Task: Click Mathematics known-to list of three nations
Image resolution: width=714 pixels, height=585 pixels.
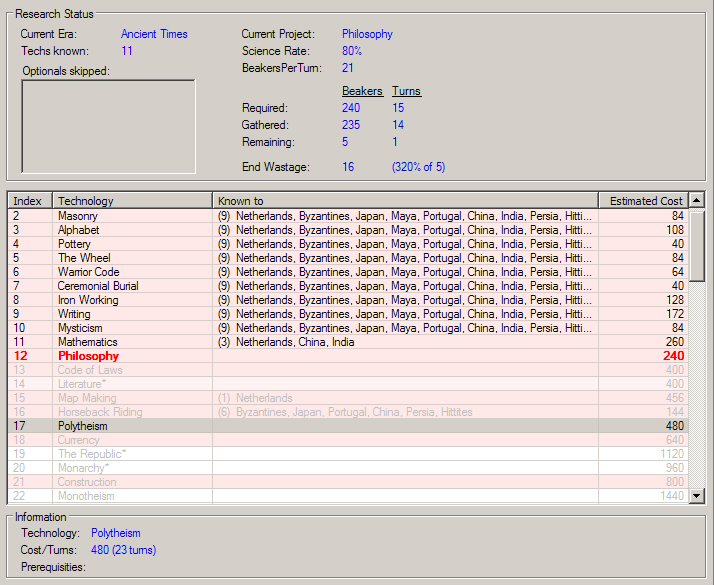Action: point(286,342)
